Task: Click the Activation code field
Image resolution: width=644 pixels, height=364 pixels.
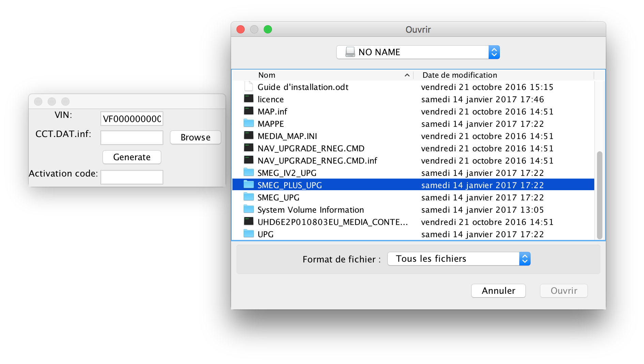Action: (x=132, y=177)
